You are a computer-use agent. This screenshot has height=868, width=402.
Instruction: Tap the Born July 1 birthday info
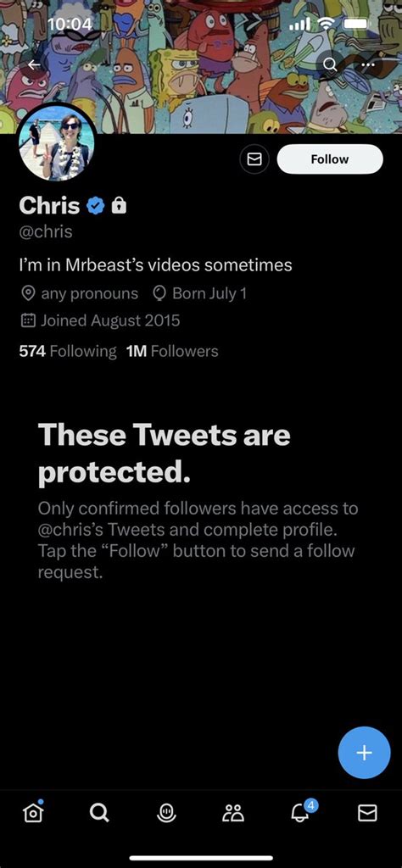point(199,293)
